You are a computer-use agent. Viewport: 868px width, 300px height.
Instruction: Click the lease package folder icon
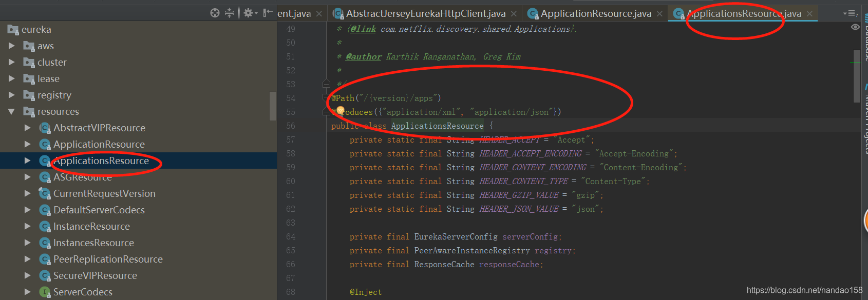tap(29, 79)
